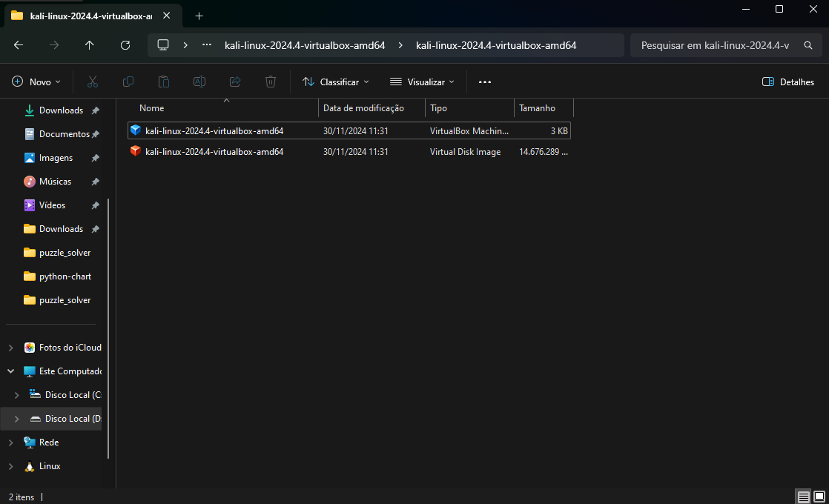
Task: Expand the Rede tree node
Action: [x=10, y=442]
